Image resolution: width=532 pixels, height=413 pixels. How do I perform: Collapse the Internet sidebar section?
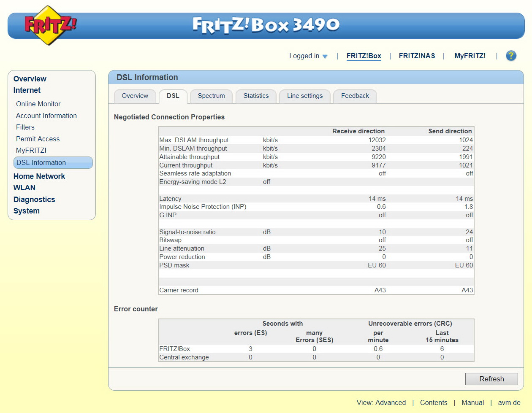coord(27,90)
